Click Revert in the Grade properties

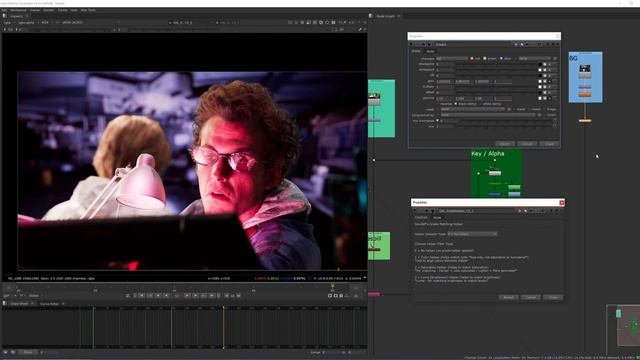[505, 144]
